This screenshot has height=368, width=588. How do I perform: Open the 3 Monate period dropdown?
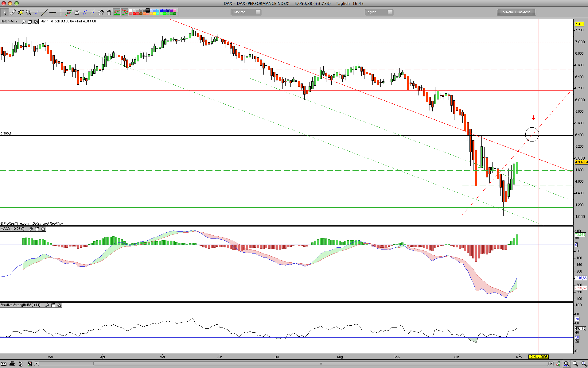pos(246,12)
